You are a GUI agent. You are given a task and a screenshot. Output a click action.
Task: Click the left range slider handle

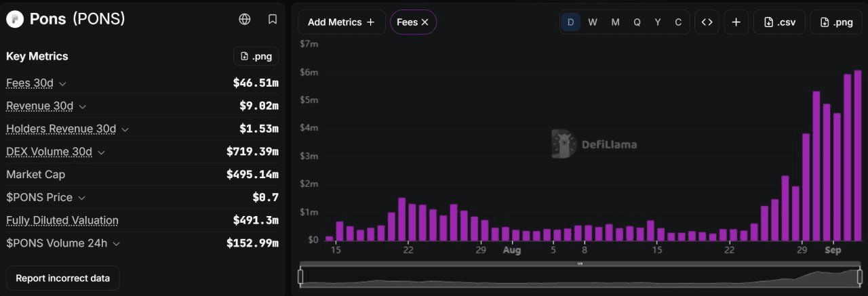tap(300, 276)
